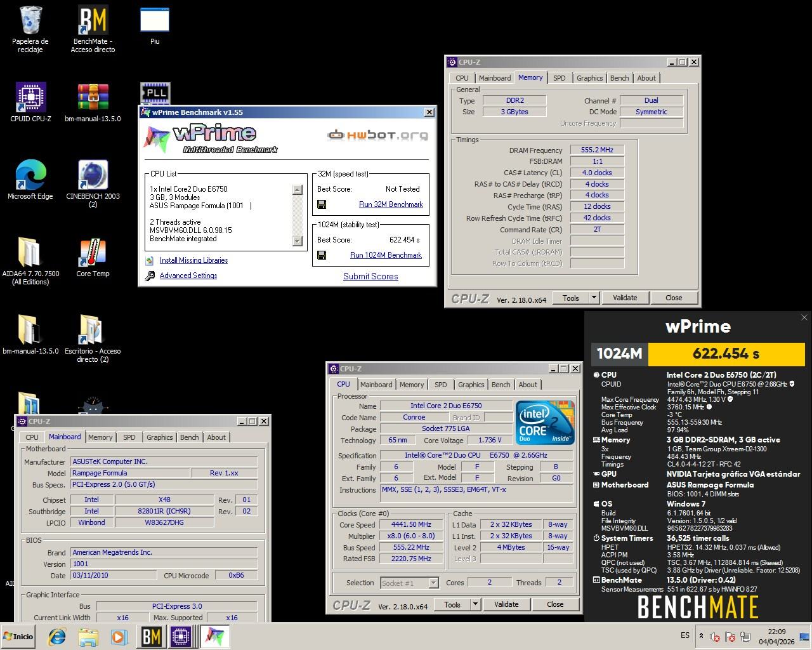Screen dimensions: 812x650
Task: Switch to CPU-Z taskbar icon
Action: coord(181,636)
